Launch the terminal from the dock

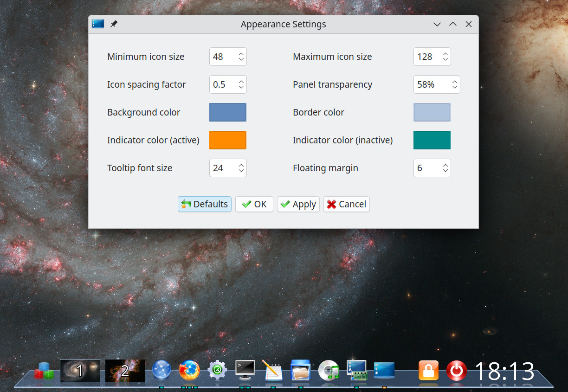point(245,371)
